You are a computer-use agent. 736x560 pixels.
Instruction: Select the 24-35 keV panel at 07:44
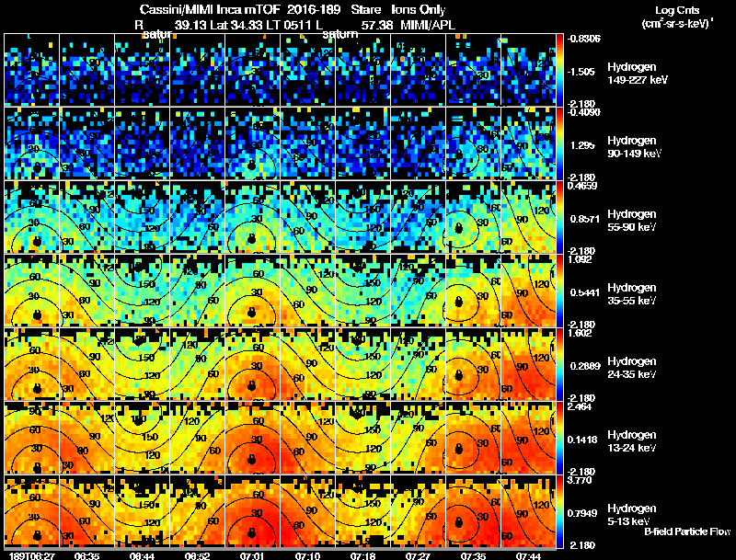[x=528, y=364]
